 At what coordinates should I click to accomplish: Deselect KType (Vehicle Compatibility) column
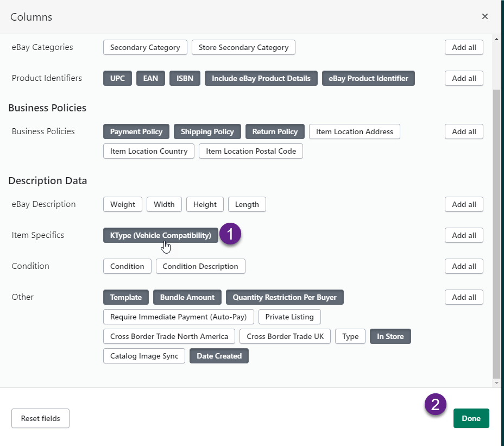160,235
